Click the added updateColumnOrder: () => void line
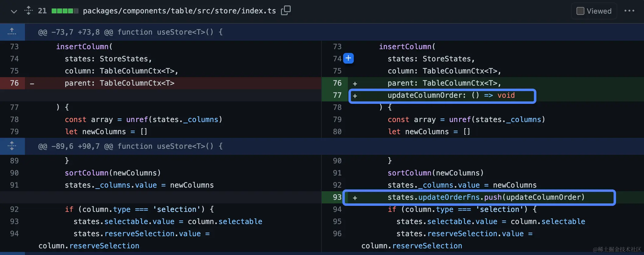 pyautogui.click(x=451, y=95)
